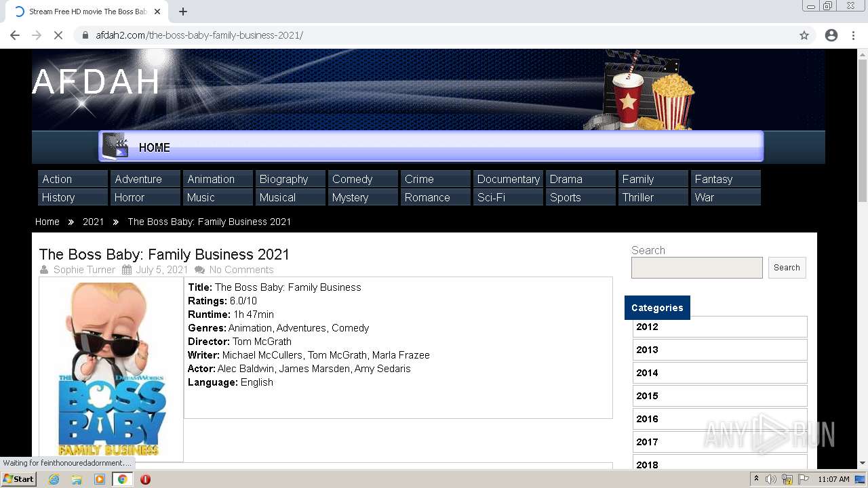Screen dimensions: 868x488
Task: Click the network flag tray icon
Action: (804, 479)
